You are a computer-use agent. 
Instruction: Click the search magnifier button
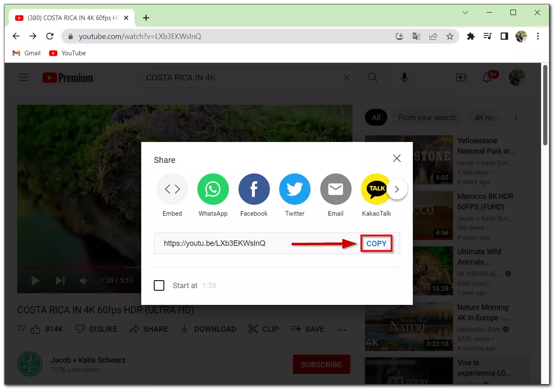pos(373,78)
